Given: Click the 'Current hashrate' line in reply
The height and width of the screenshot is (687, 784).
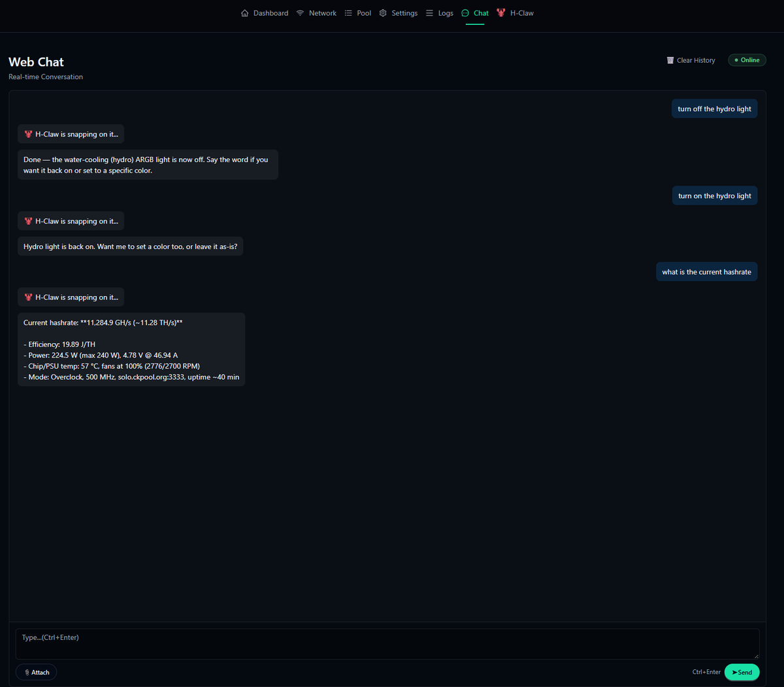Looking at the screenshot, I should point(103,322).
